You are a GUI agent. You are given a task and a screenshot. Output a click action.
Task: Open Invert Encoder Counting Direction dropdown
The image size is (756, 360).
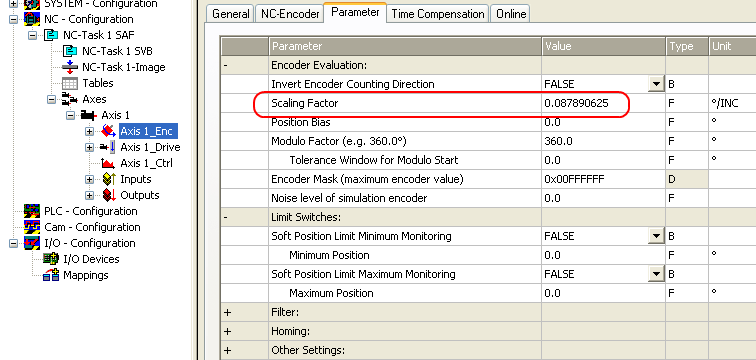[x=656, y=84]
